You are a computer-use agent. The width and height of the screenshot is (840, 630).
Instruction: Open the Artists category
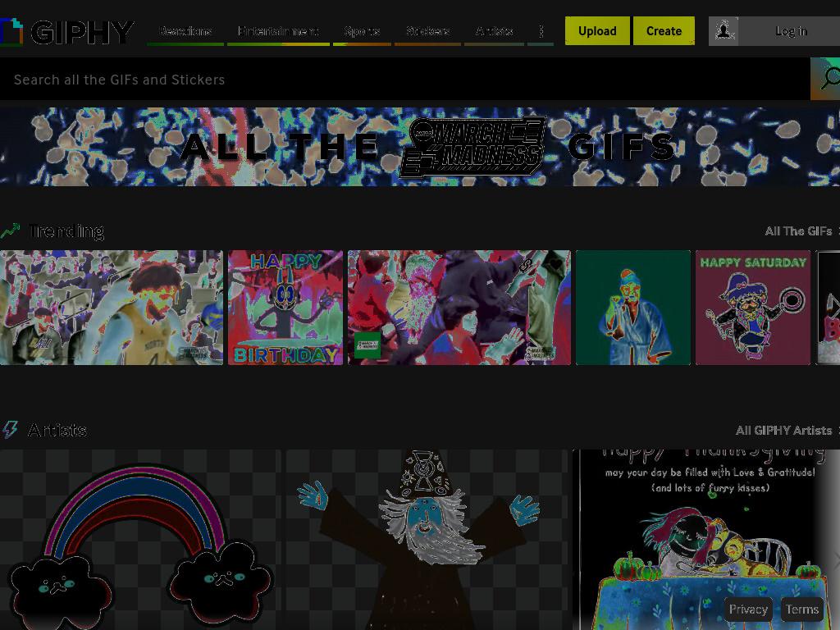pyautogui.click(x=494, y=31)
